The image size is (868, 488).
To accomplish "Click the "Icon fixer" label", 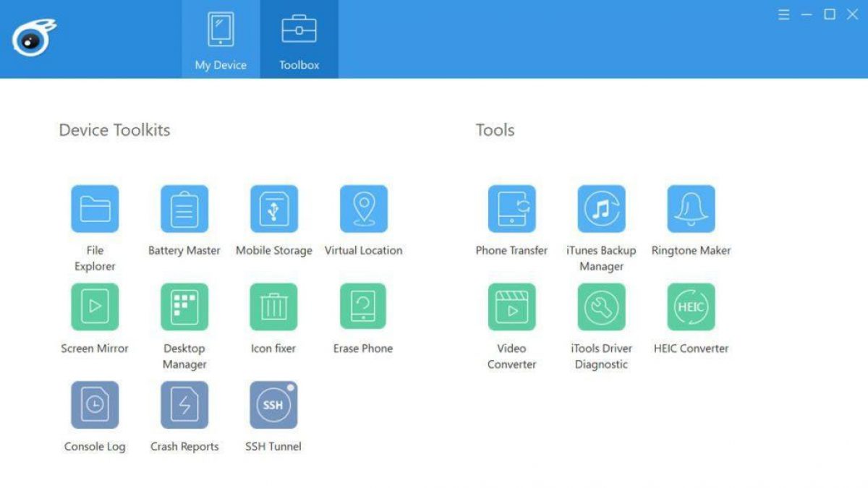I will coord(273,348).
